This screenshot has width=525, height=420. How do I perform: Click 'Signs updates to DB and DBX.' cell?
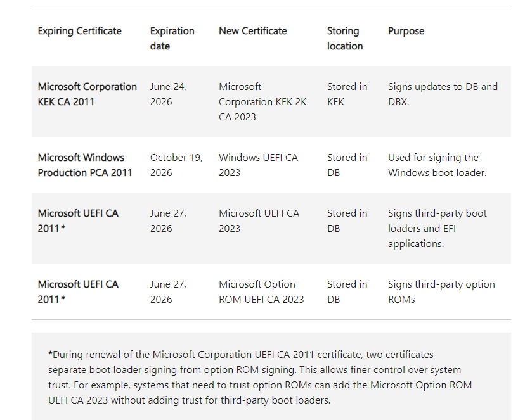pos(443,94)
